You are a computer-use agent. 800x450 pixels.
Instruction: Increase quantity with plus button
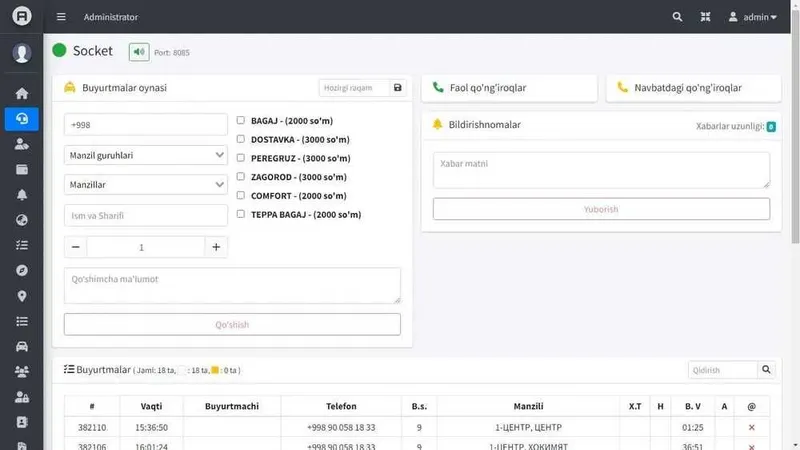(x=216, y=247)
